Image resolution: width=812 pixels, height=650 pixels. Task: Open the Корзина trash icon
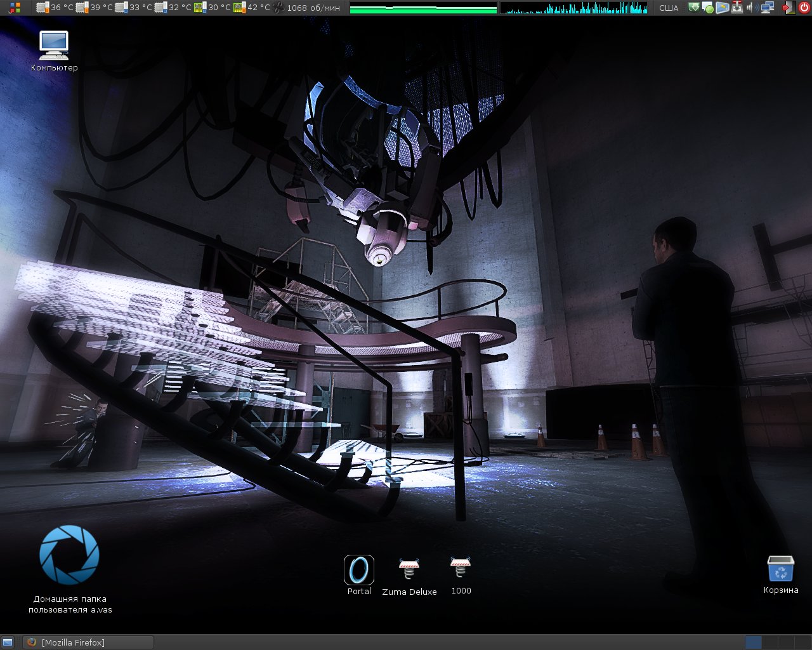781,575
